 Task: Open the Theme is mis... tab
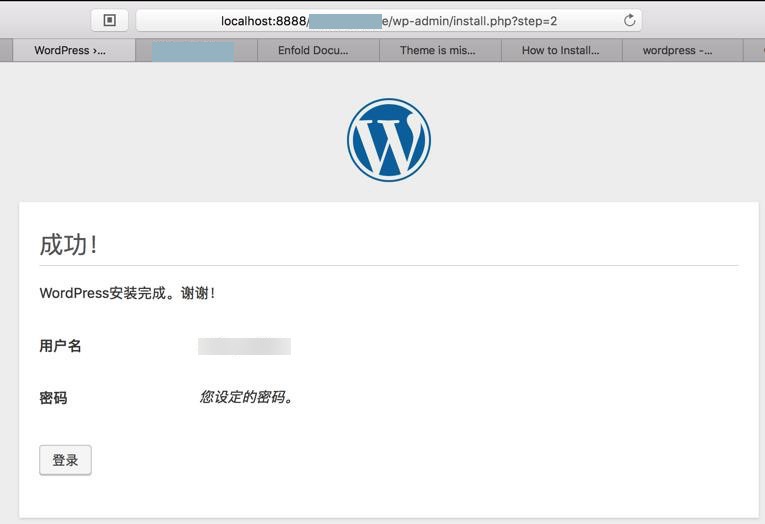click(440, 50)
